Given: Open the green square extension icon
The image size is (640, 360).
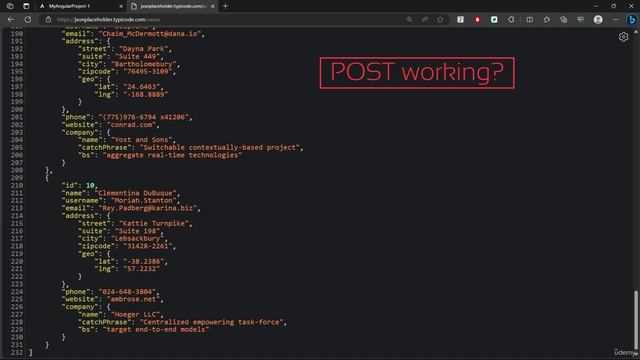Looking at the screenshot, I should pos(494,20).
